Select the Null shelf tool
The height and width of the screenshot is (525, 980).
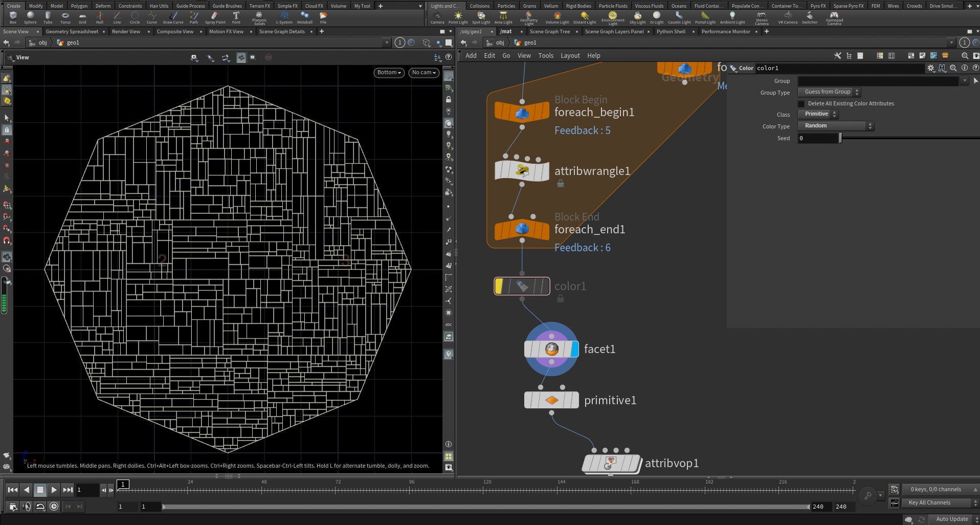pos(100,18)
